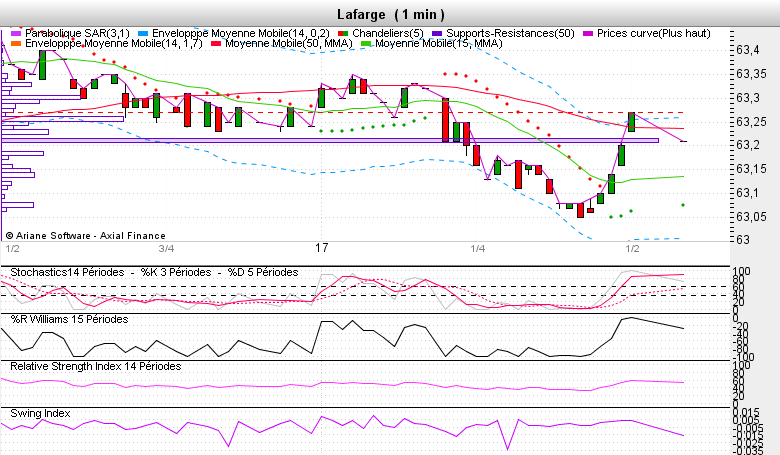The height and width of the screenshot is (455, 780).
Task: Click the first 1/2 marker on the time axis
Action: (x=12, y=248)
